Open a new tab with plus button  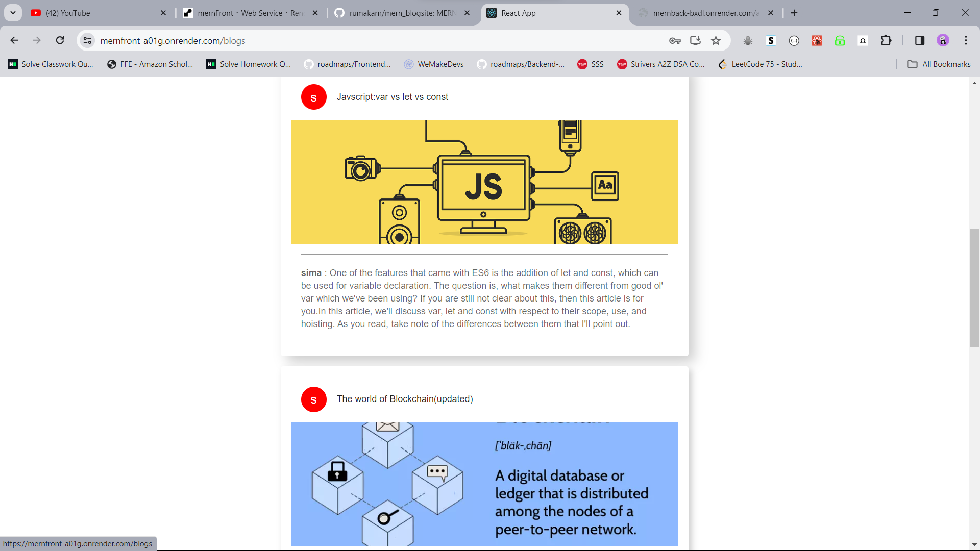point(794,13)
